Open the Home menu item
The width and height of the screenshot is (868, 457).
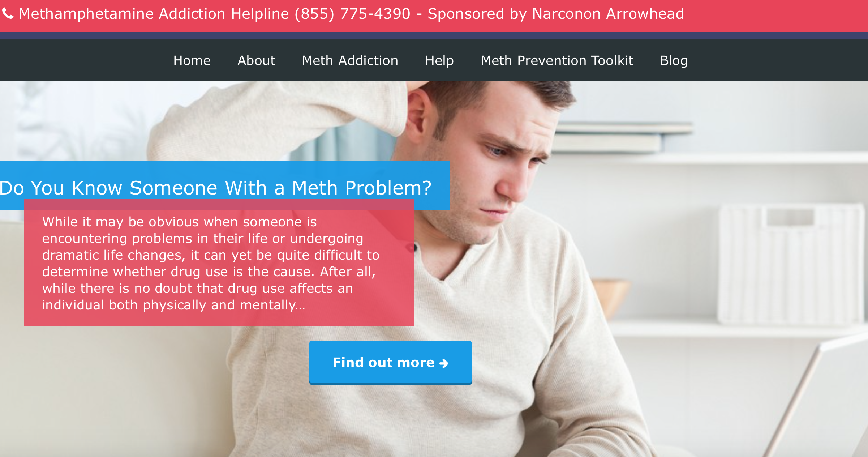click(x=192, y=60)
